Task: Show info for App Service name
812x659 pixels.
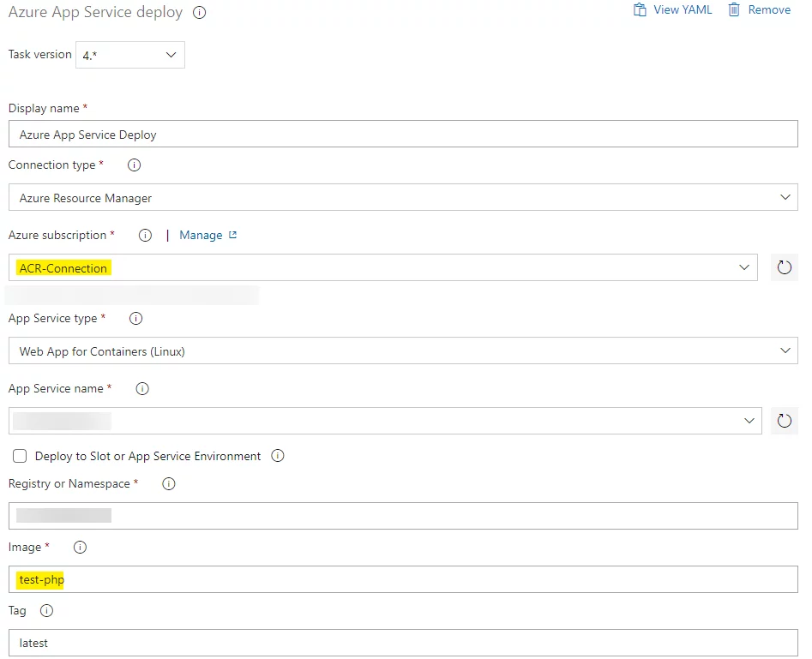Action: click(142, 389)
